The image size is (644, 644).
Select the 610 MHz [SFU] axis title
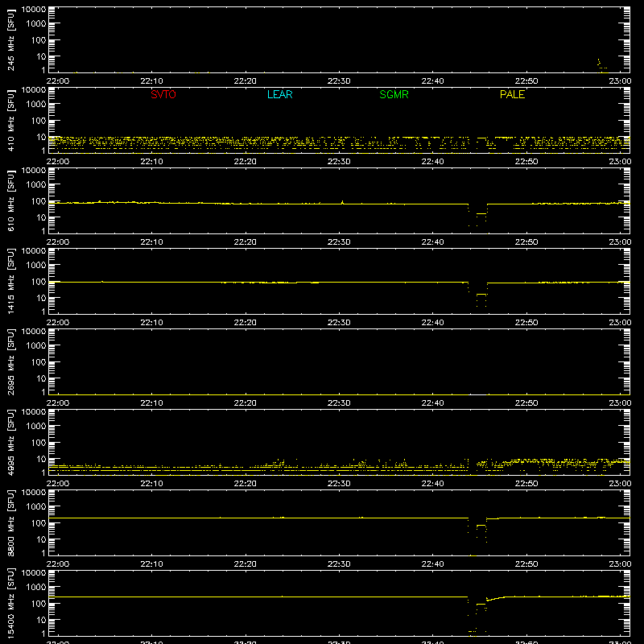[x=11, y=200]
